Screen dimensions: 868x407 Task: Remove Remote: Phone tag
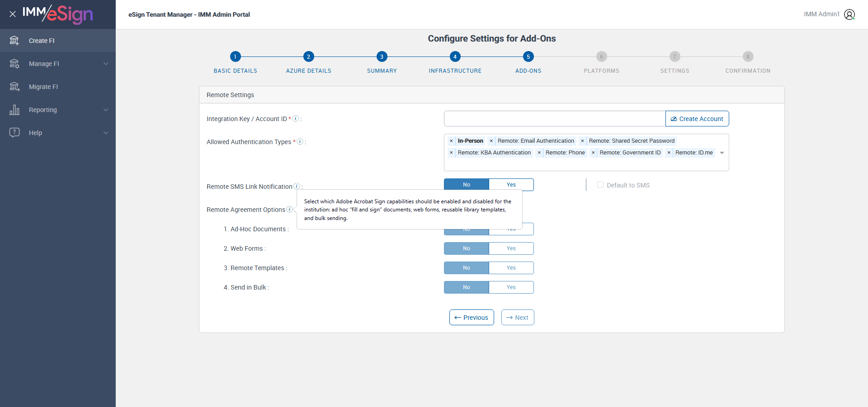coord(539,153)
